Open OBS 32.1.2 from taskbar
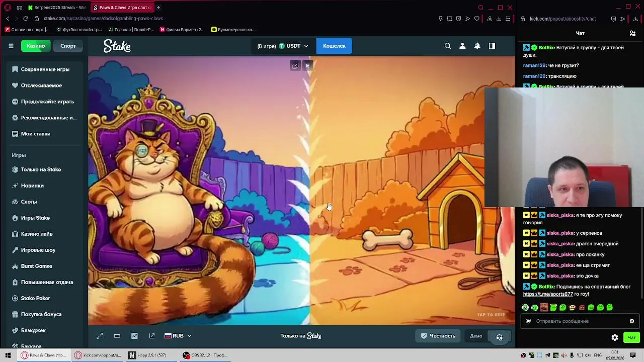644x362 pixels. point(206,355)
